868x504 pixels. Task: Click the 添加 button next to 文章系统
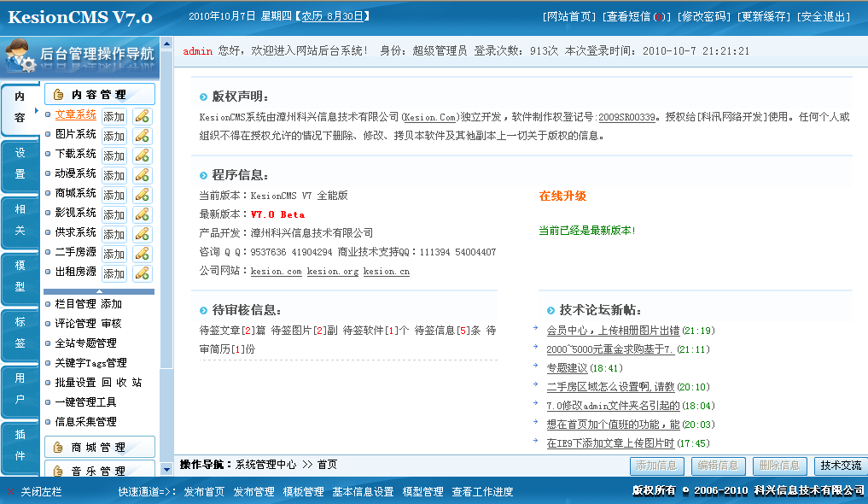[114, 115]
